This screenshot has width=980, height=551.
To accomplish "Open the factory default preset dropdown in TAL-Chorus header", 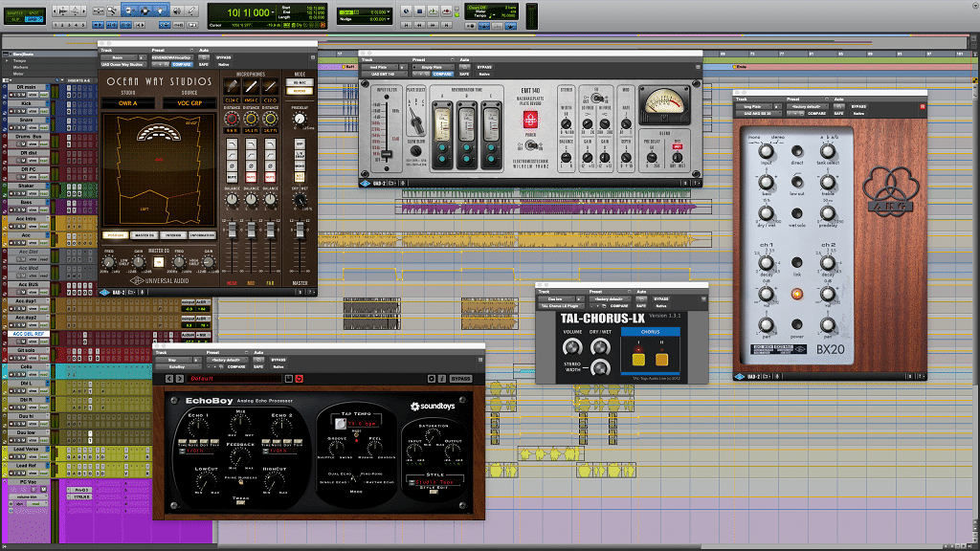I will pos(610,299).
